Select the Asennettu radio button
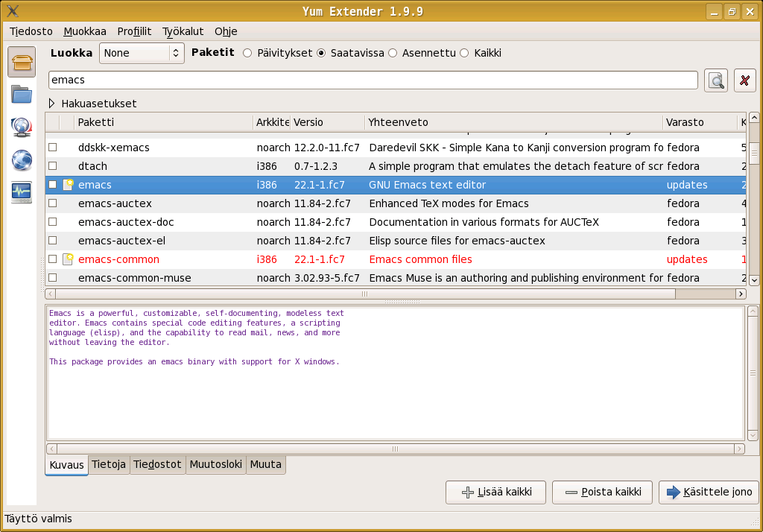This screenshot has height=532, width=763. (392, 54)
